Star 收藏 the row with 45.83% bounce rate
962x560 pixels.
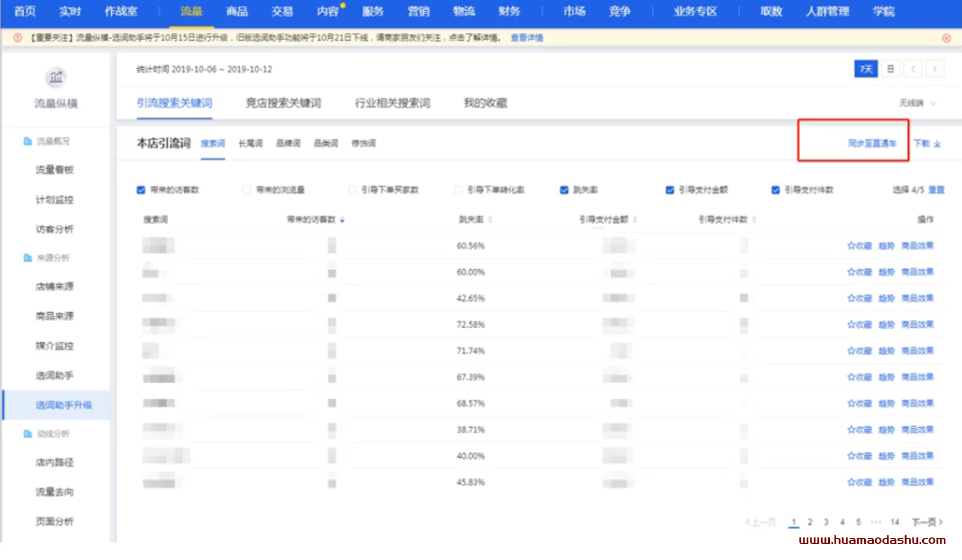click(859, 483)
